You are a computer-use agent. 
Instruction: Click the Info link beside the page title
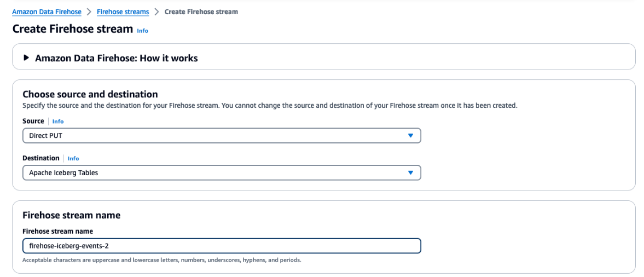142,31
